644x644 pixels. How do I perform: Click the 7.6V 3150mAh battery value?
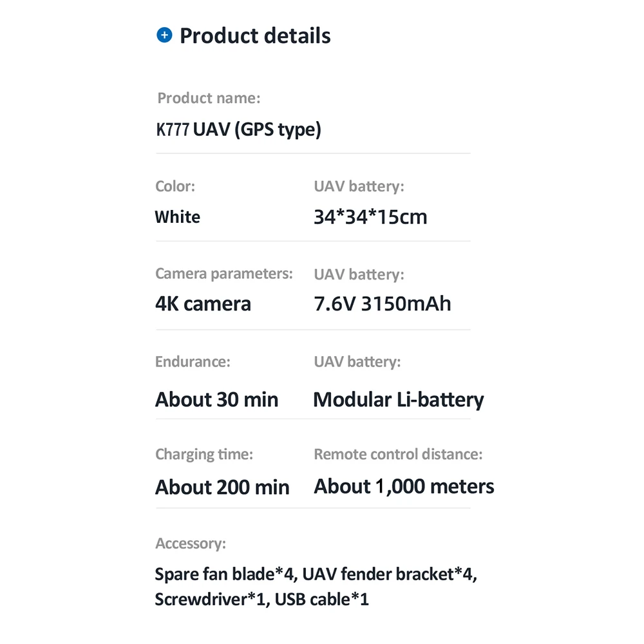[x=383, y=304]
